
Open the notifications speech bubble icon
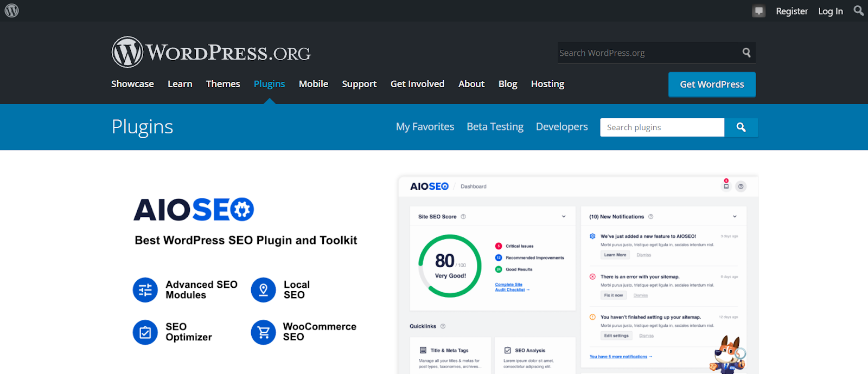759,11
